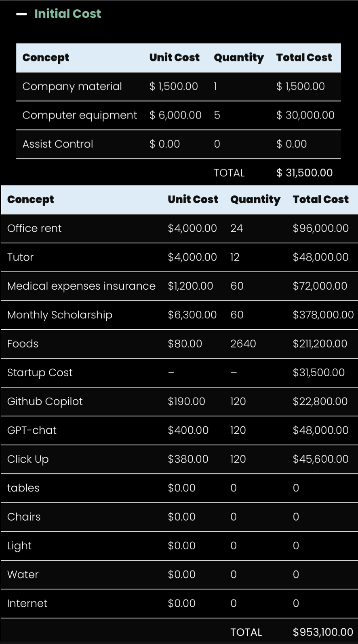
Task: Select the Office rent row
Action: pos(34,229)
